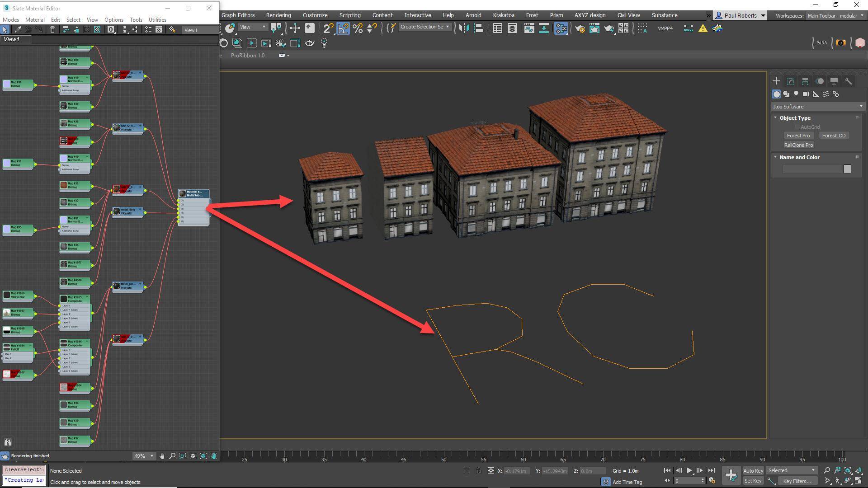
Task: Select the Cameras category in the Command Panel
Action: [806, 94]
